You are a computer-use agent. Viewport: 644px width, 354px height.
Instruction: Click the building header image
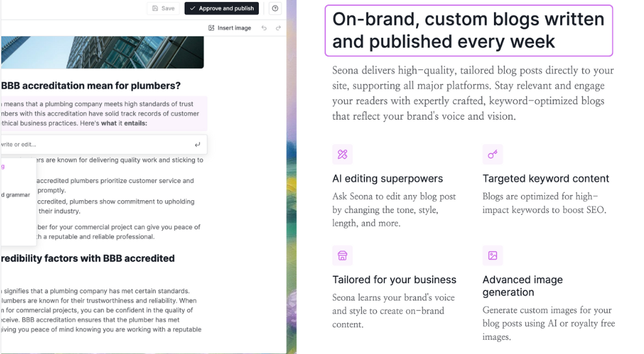click(x=102, y=52)
